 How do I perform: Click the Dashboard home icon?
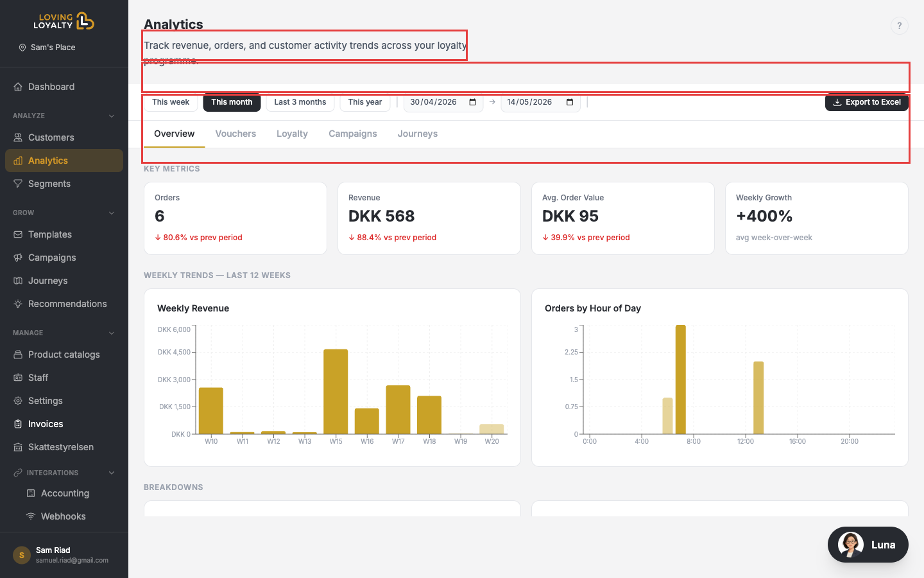[18, 87]
